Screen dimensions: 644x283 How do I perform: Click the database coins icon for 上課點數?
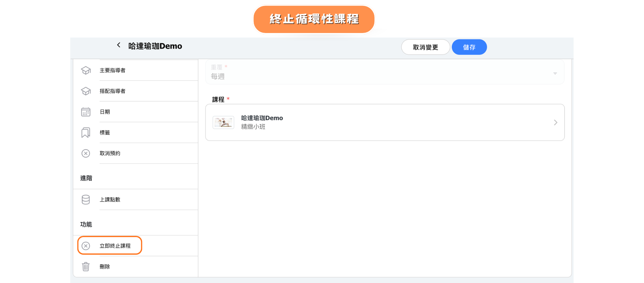[x=86, y=200]
